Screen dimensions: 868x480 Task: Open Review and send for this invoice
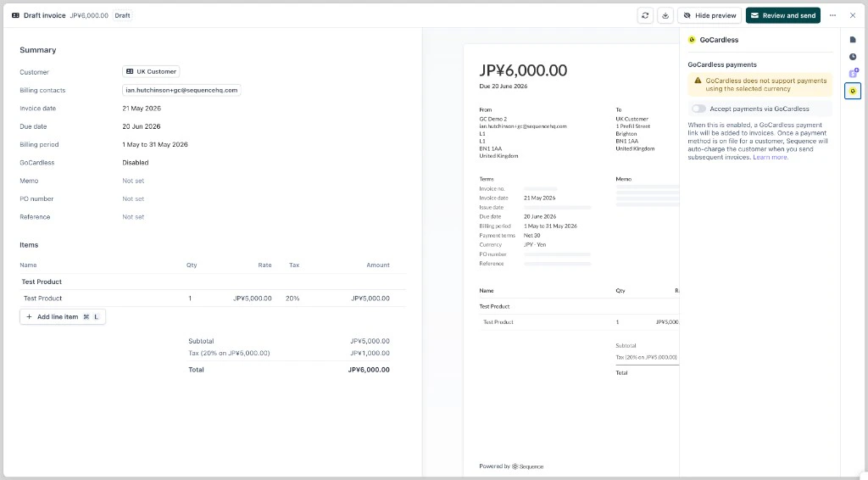click(782, 15)
